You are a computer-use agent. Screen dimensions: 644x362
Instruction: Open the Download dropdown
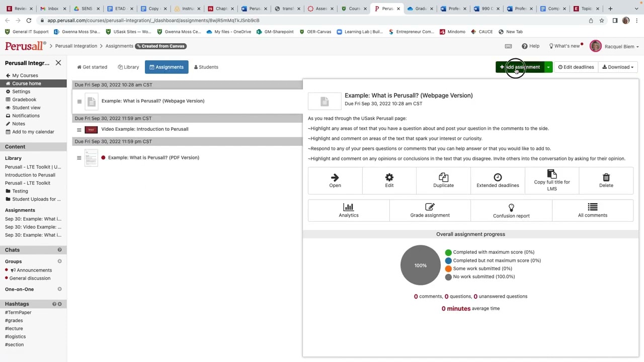pyautogui.click(x=618, y=67)
